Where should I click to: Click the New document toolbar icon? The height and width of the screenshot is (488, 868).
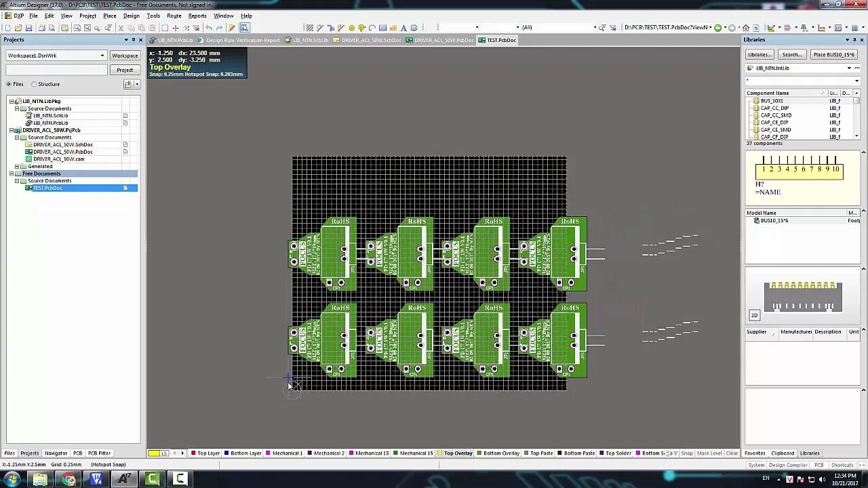point(7,28)
